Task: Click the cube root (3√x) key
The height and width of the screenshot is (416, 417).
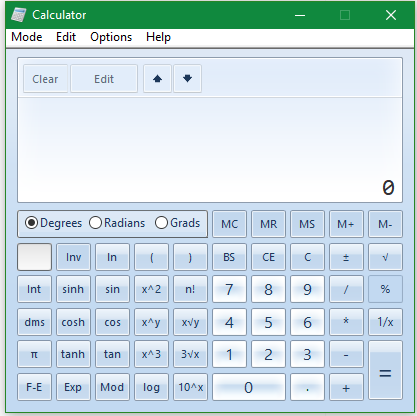Action: (190, 354)
